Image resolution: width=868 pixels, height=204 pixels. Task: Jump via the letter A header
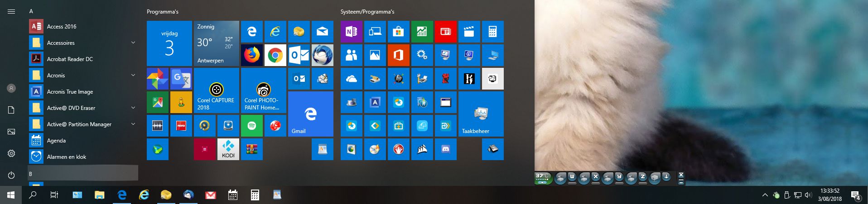pyautogui.click(x=31, y=11)
